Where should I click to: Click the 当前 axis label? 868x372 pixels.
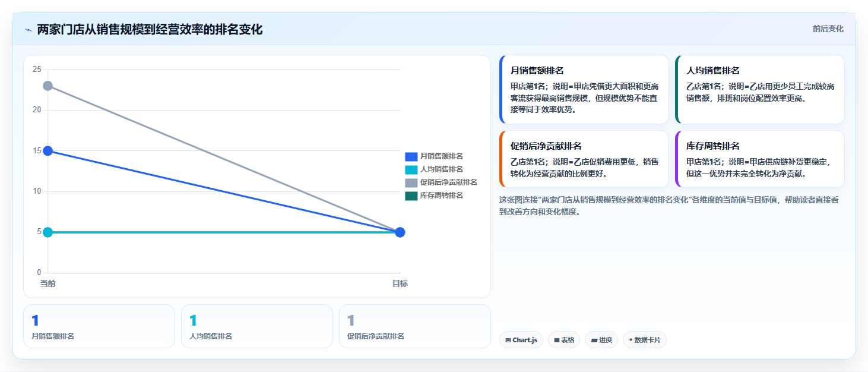pos(48,284)
